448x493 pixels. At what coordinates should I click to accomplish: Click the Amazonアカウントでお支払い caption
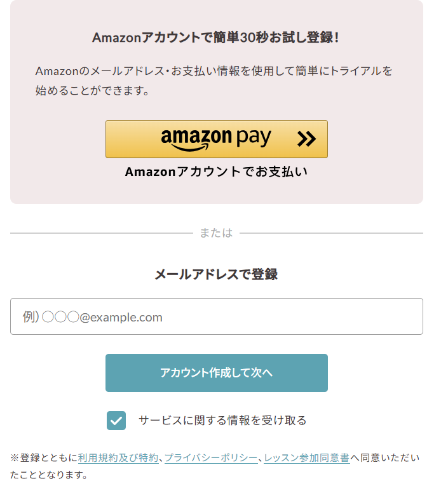216,172
